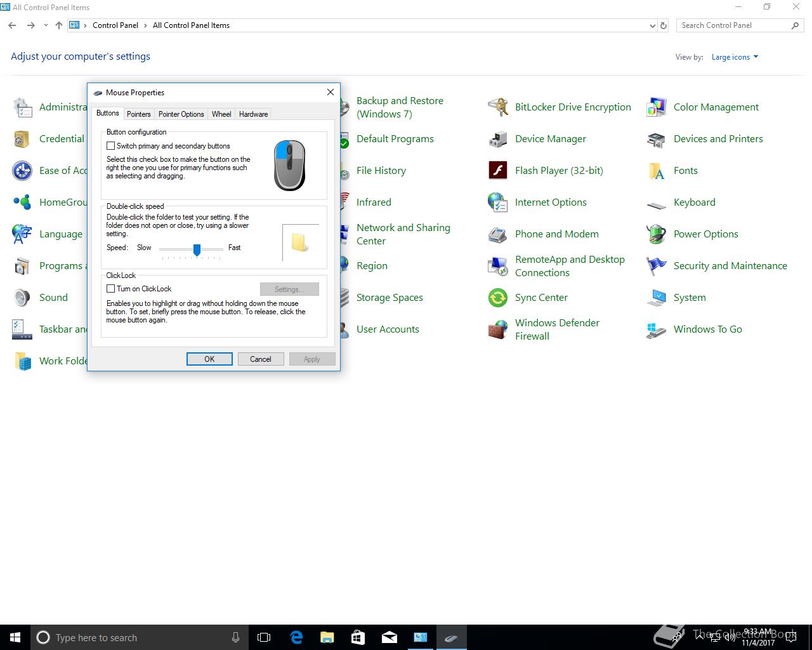
Task: Open File Explorer from the taskbar
Action: [327, 637]
